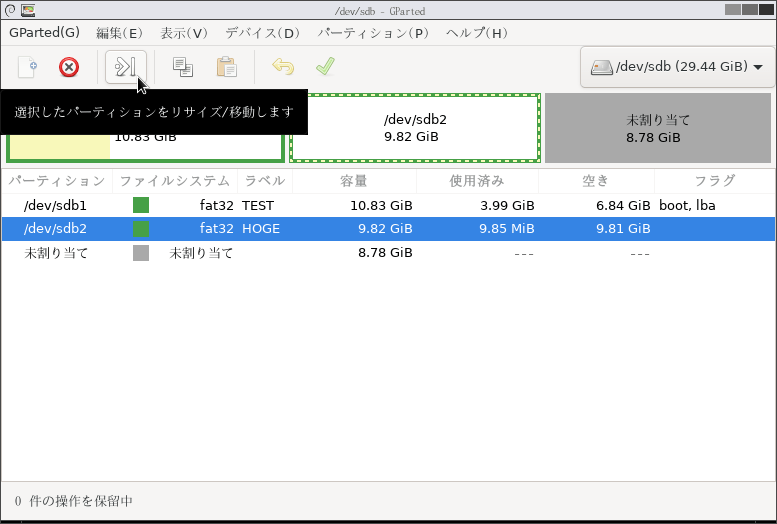777x524 pixels.
Task: Click the green apply operations checkmark
Action: [x=326, y=66]
